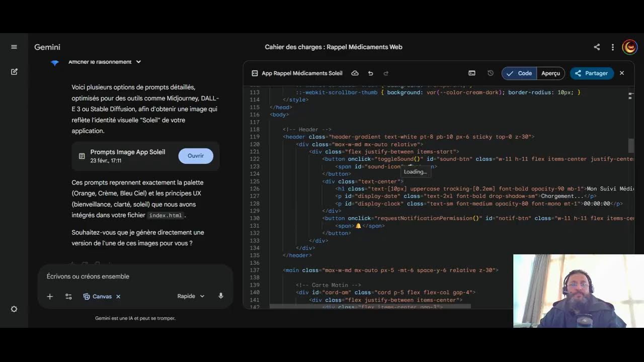
Task: Click the canvas code icon next to title
Action: (x=255, y=73)
